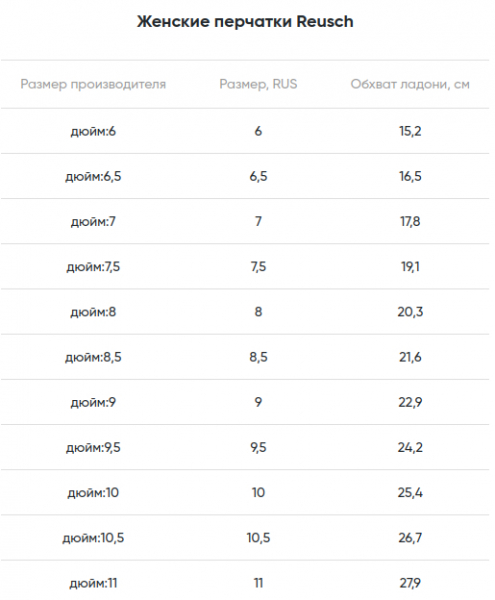Screen dimensions: 495x600
Task: Select RUS size 8 cell
Action: click(258, 312)
